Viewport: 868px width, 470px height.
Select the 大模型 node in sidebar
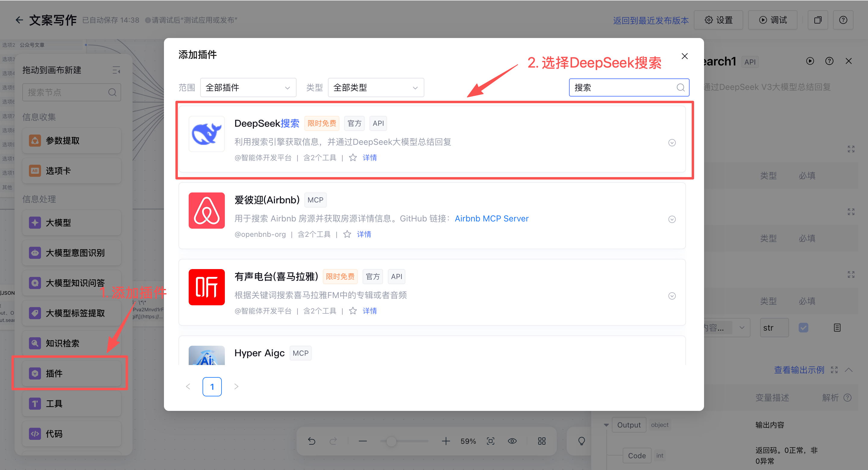tap(71, 223)
